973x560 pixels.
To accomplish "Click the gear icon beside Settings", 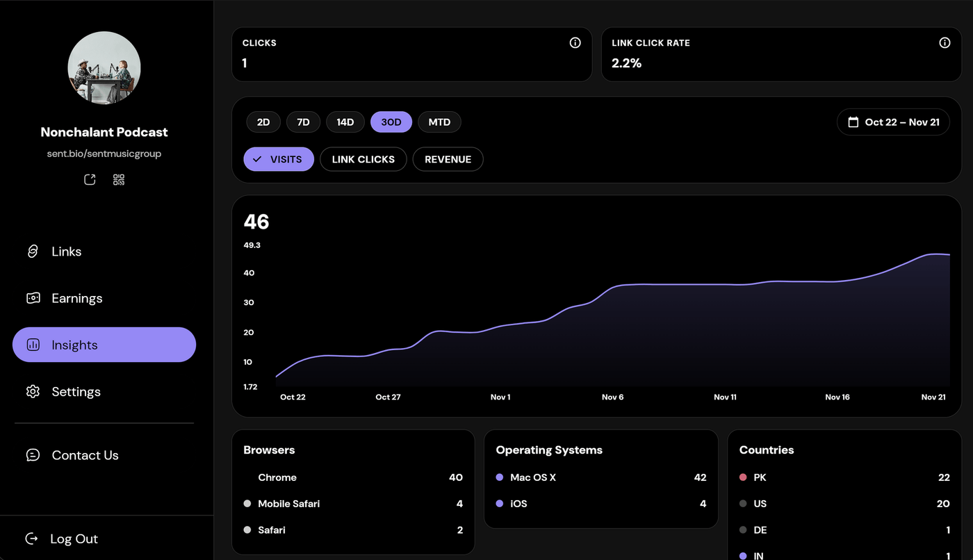I will point(33,392).
